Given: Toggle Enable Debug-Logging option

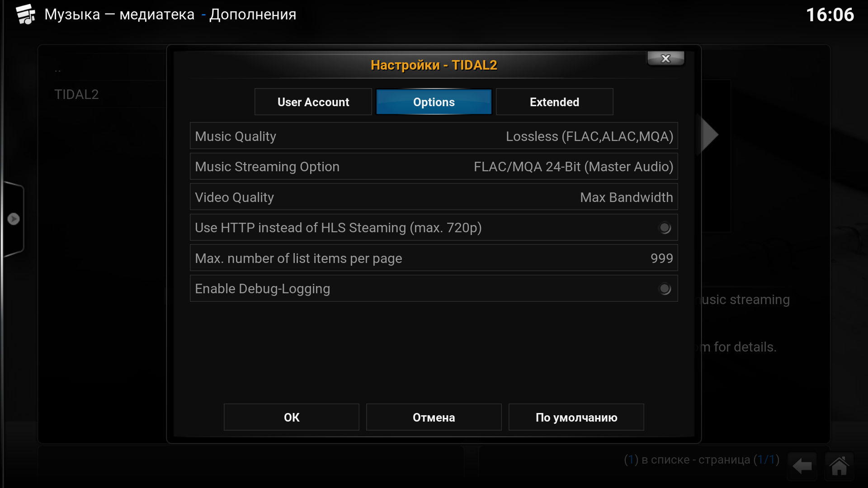Looking at the screenshot, I should (434, 289).
